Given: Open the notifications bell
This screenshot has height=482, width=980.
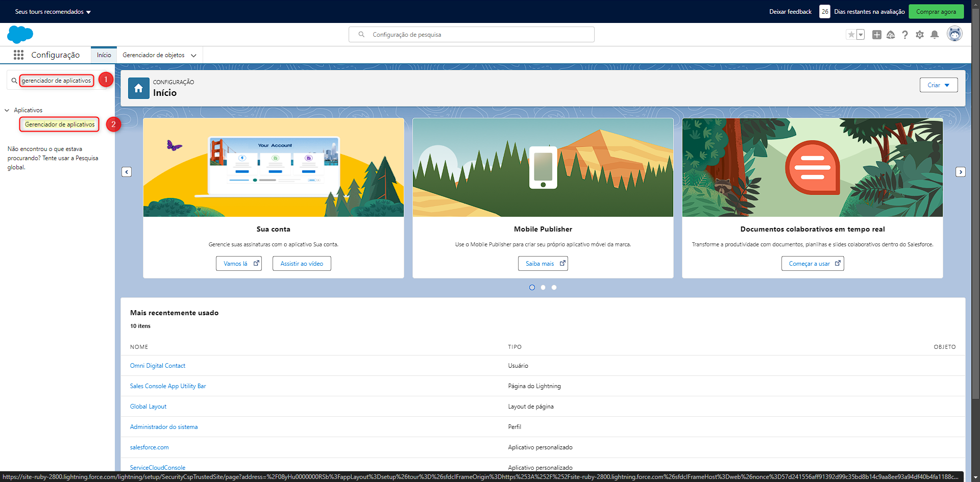Looking at the screenshot, I should 935,35.
